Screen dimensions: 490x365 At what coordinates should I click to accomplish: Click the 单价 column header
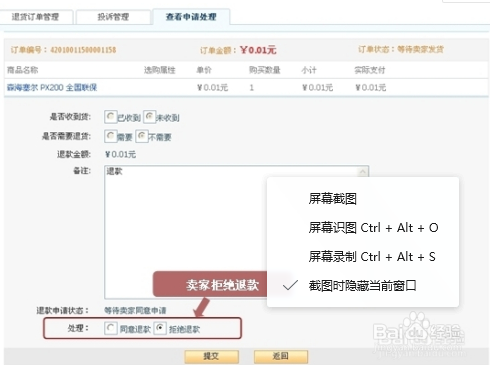pyautogui.click(x=204, y=70)
